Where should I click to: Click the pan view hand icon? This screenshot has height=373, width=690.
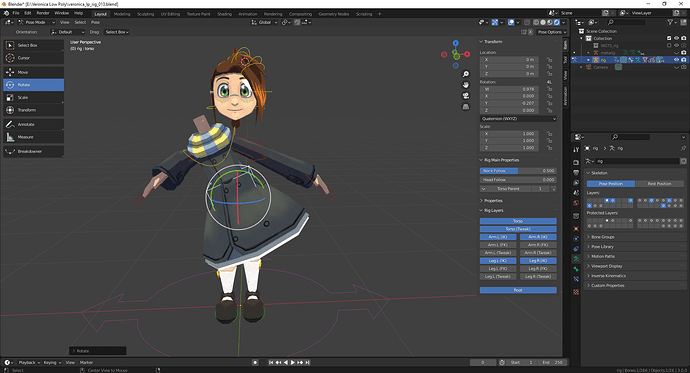(466, 85)
